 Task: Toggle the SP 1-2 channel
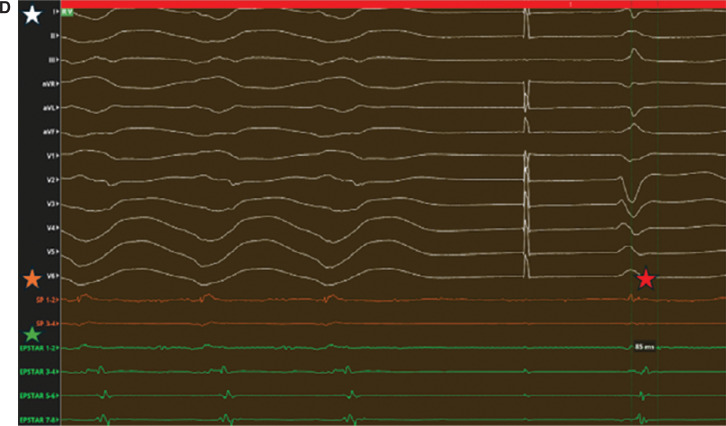tap(44, 299)
